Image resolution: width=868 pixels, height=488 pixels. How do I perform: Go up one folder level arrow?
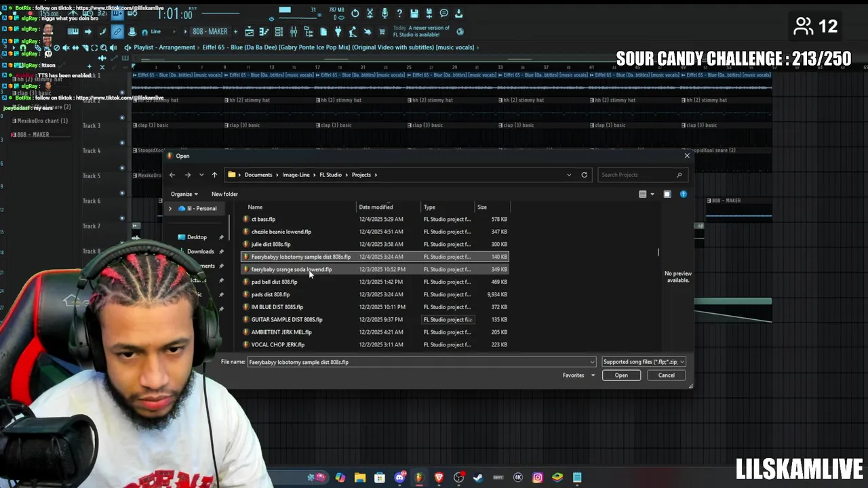(x=214, y=175)
